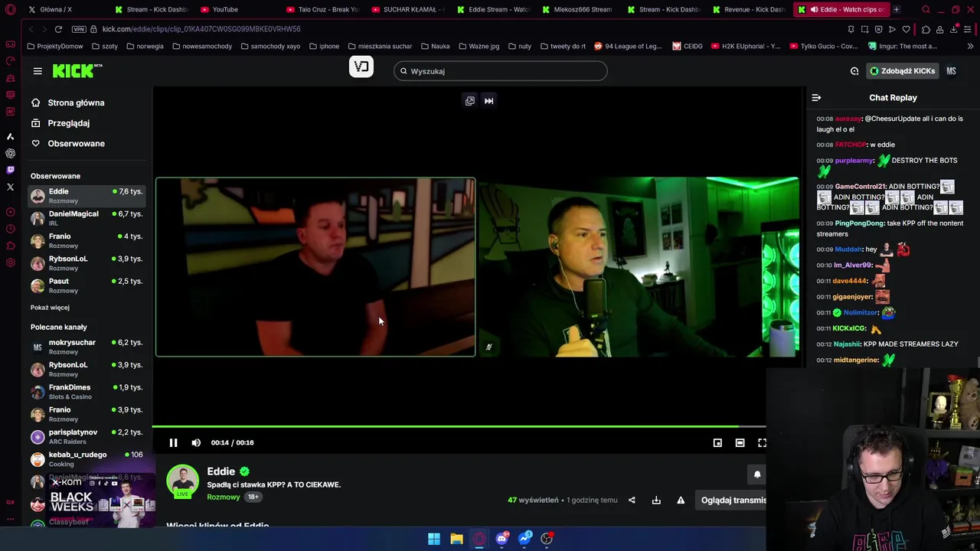Open Obserwowane in sidebar
This screenshot has height=551, width=980.
point(76,143)
